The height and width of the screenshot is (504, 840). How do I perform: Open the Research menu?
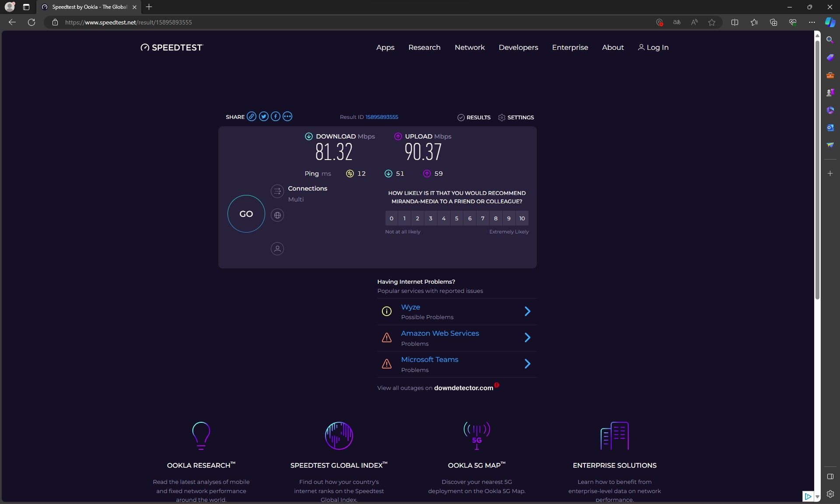424,47
